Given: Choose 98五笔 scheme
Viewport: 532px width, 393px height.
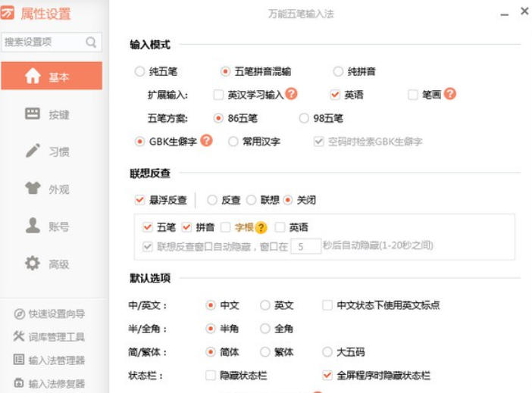Looking at the screenshot, I should (x=304, y=118).
